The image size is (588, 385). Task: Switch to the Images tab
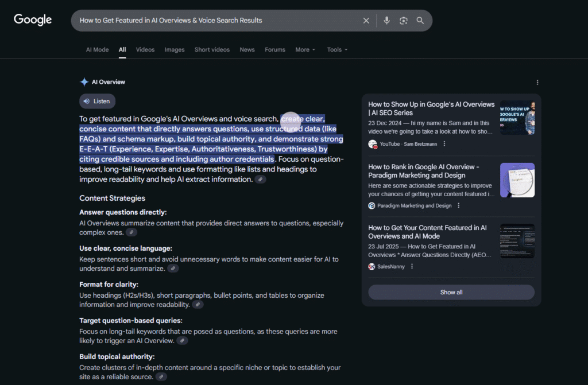pyautogui.click(x=175, y=49)
